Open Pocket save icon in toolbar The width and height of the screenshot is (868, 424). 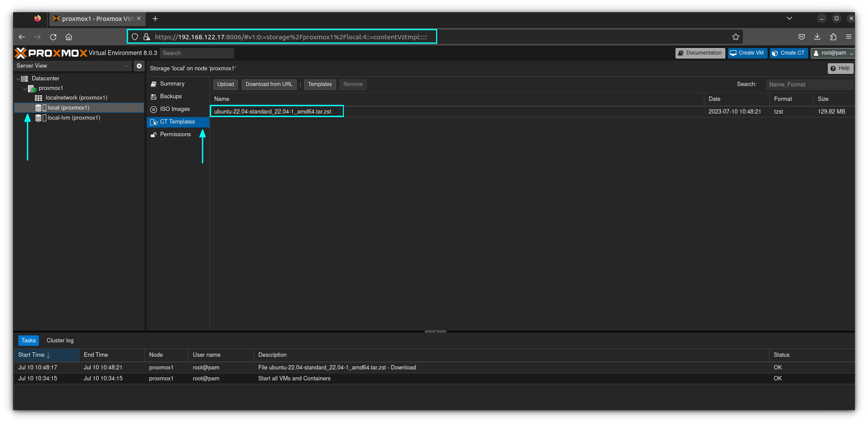click(x=802, y=37)
